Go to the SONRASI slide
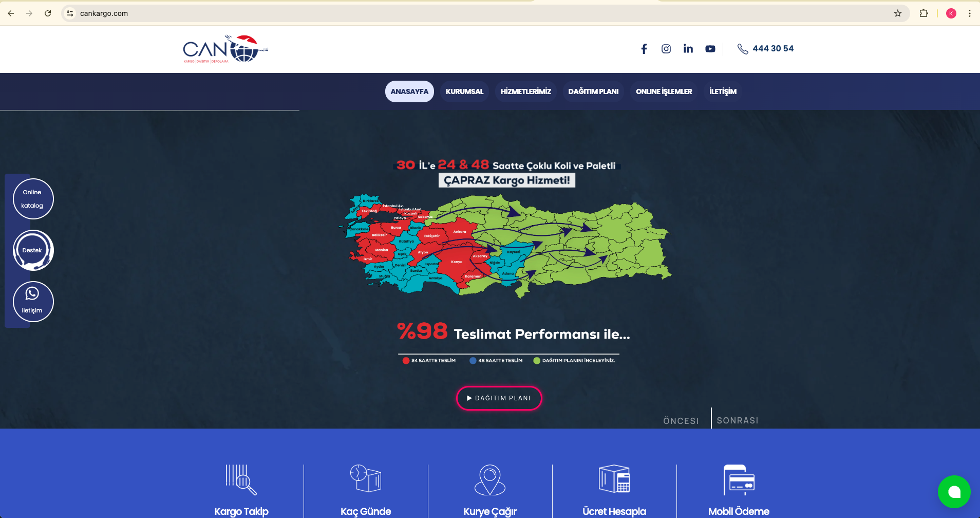The image size is (980, 518). (738, 420)
